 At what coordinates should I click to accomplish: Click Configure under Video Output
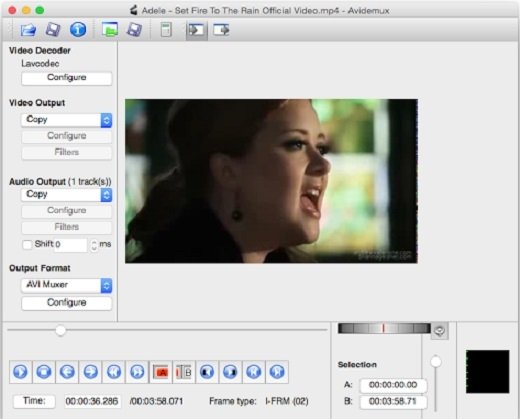pos(67,136)
